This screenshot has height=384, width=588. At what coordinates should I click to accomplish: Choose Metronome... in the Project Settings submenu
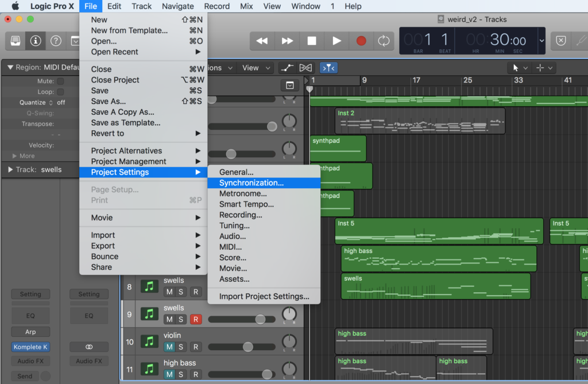[264, 193]
